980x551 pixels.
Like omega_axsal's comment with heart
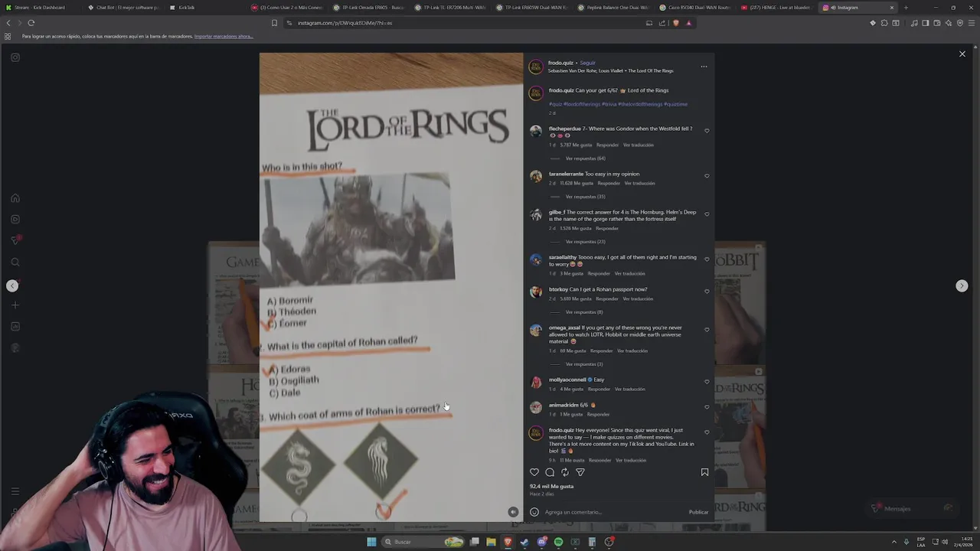coord(707,330)
